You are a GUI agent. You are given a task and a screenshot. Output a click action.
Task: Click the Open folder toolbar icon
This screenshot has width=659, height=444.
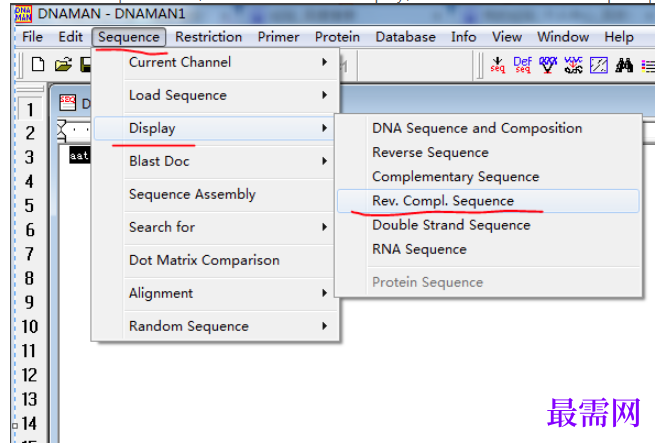[63, 64]
